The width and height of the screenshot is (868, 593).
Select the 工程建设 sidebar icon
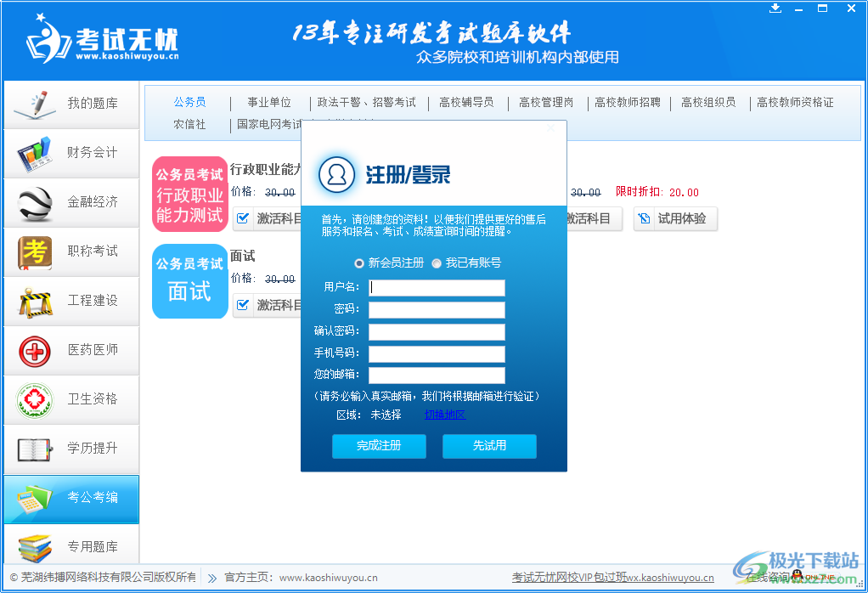pyautogui.click(x=34, y=301)
